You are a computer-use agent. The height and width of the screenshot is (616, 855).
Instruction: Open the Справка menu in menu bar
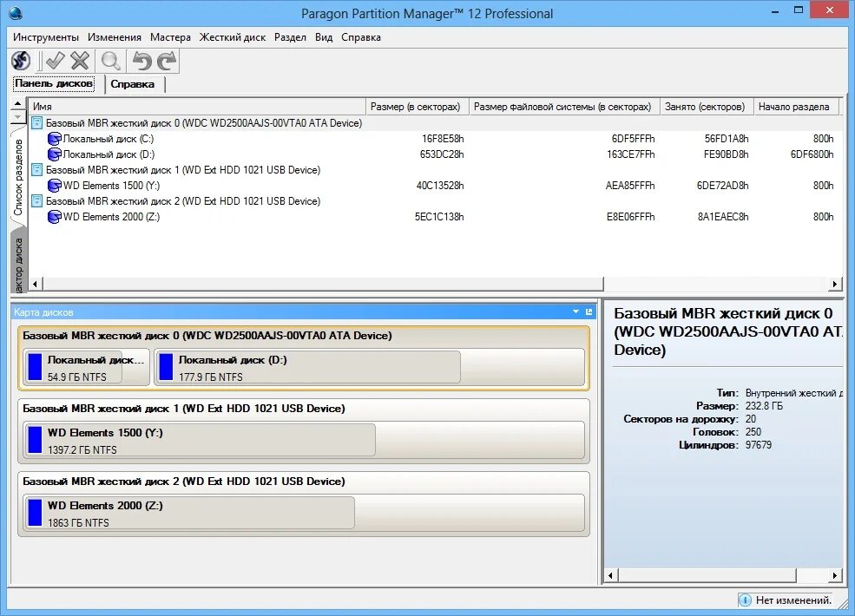point(361,37)
